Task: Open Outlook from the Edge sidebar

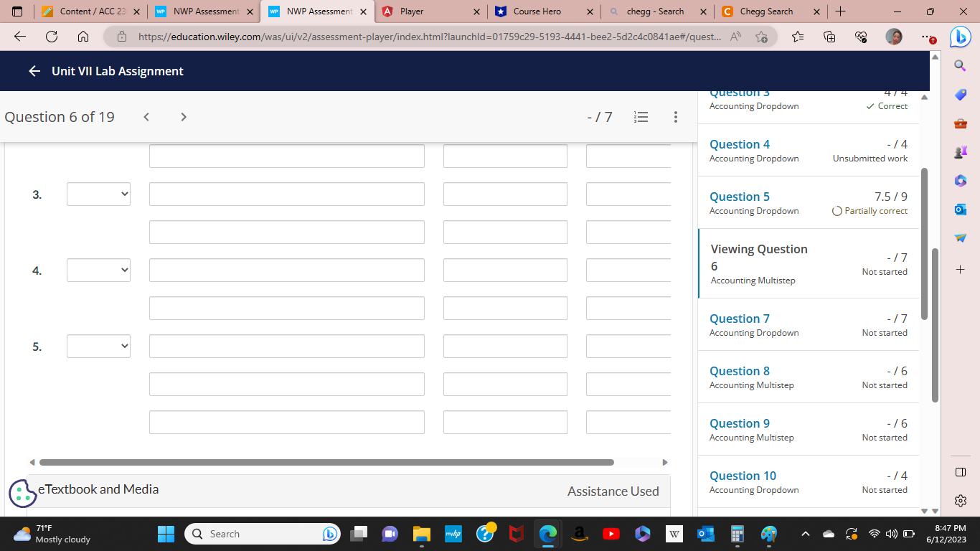Action: (x=960, y=209)
